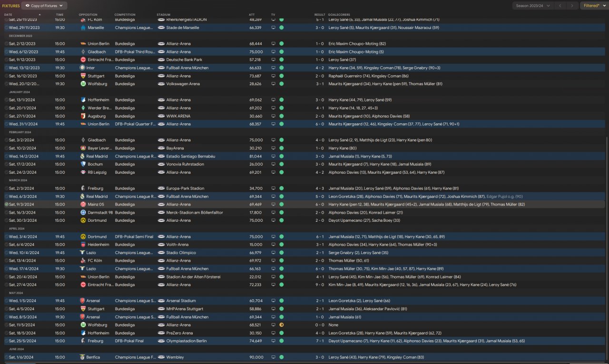This screenshot has width=609, height=364.
Task: Click stadium icon beside Deutsche Bank Park
Action: (161, 60)
